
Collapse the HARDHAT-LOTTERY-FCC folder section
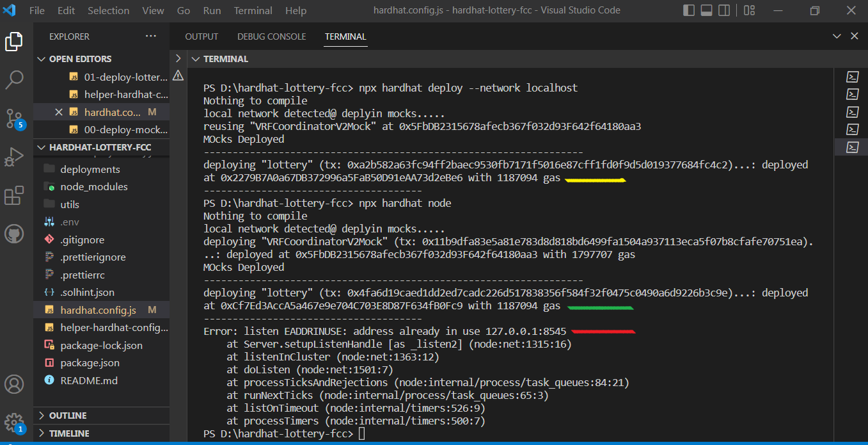click(42, 147)
